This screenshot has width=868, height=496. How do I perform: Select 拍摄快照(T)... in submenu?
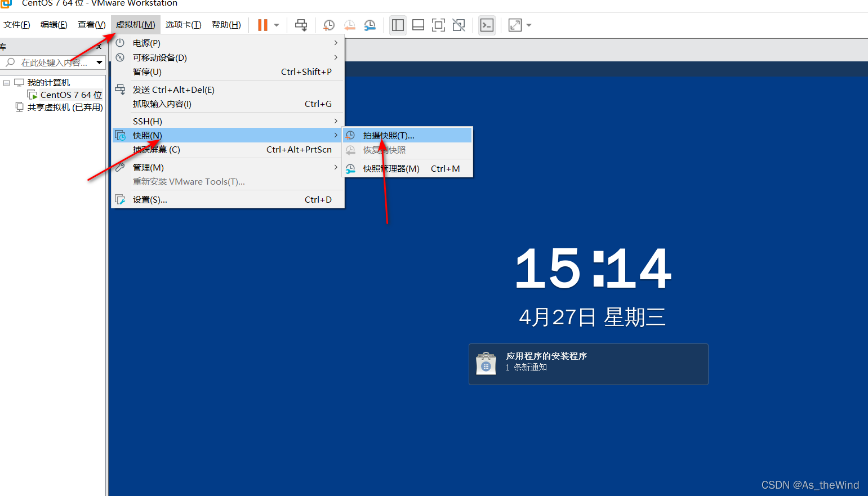coord(408,135)
